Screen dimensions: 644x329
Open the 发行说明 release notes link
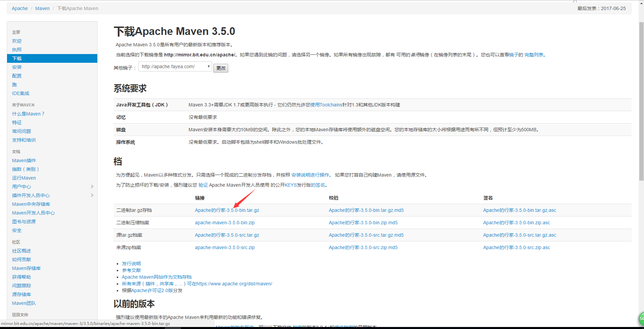pyautogui.click(x=131, y=264)
